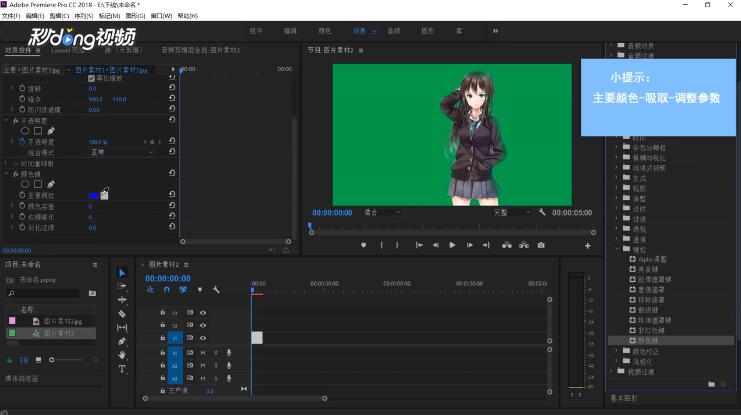Toggle stopwatch for rotation property

(22, 88)
